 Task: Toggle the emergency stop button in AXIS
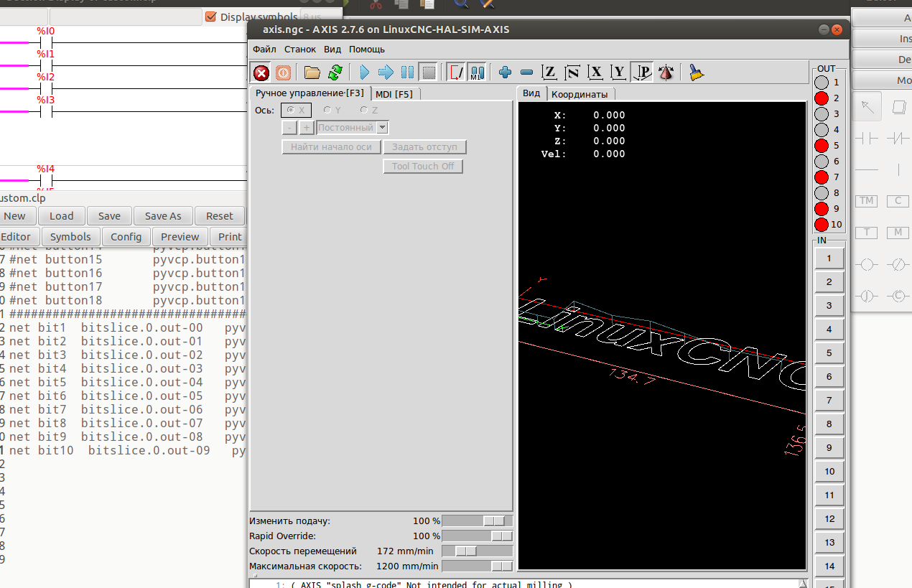click(x=261, y=73)
